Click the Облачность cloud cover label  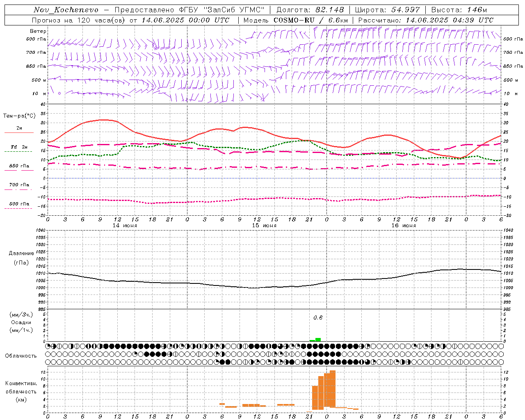point(21,356)
